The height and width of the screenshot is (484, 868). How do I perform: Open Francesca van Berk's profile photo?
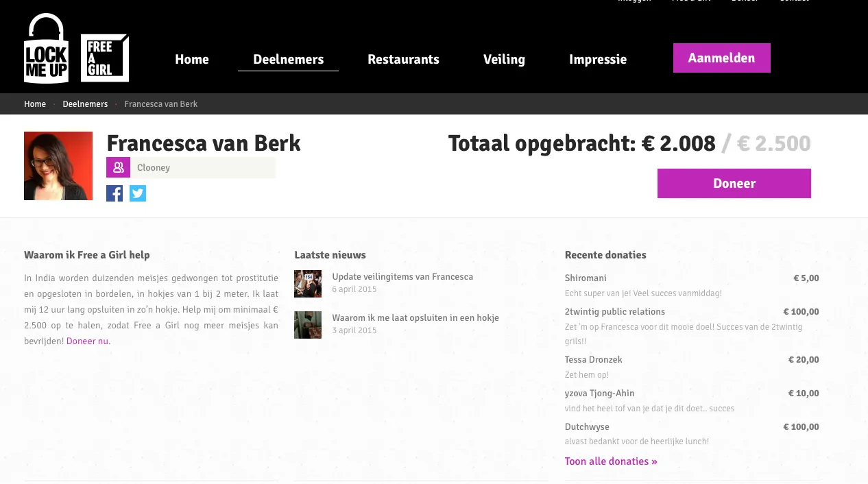[x=58, y=166]
